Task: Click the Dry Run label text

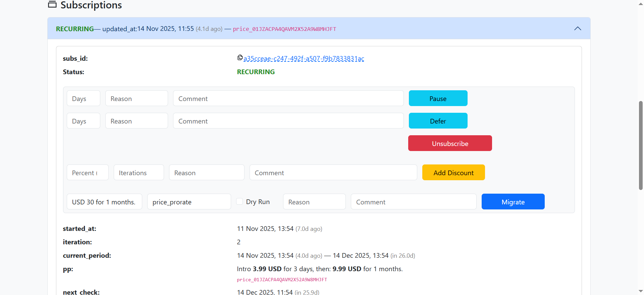Action: [x=258, y=202]
